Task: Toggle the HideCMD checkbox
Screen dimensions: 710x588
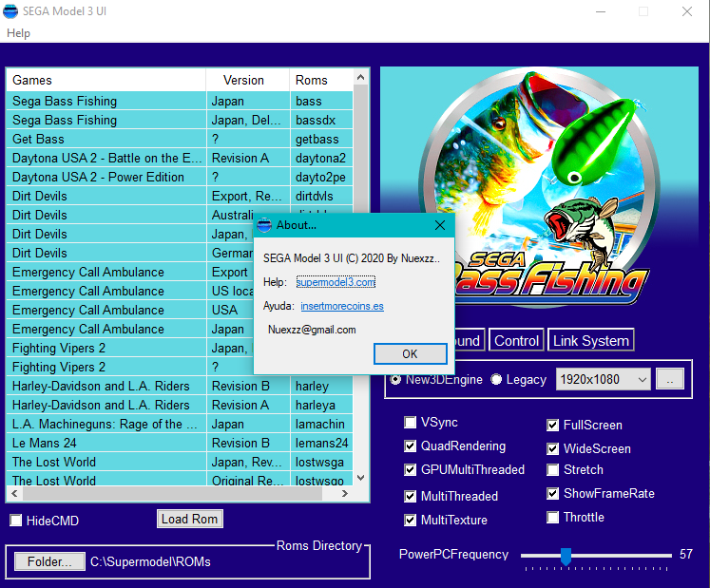Action: pos(16,521)
